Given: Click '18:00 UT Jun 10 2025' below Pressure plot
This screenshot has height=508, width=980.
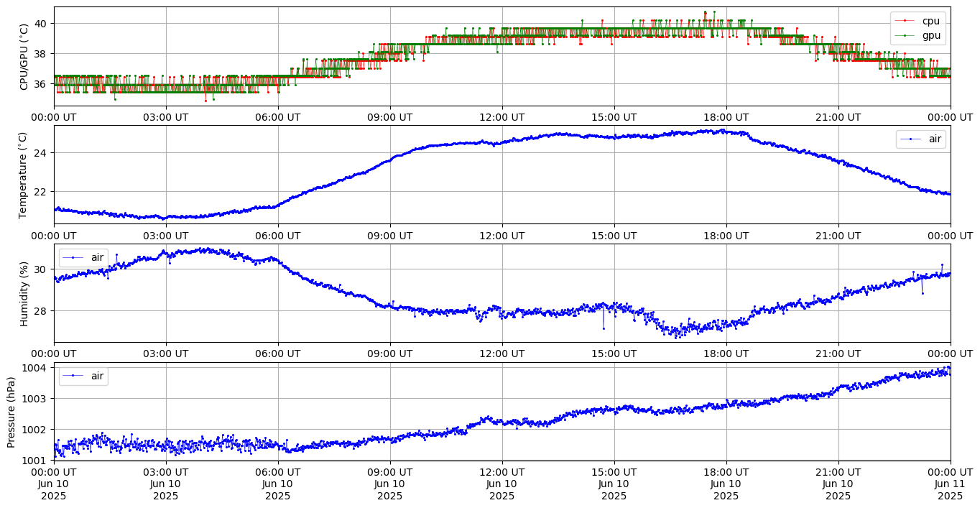Looking at the screenshot, I should click(726, 484).
